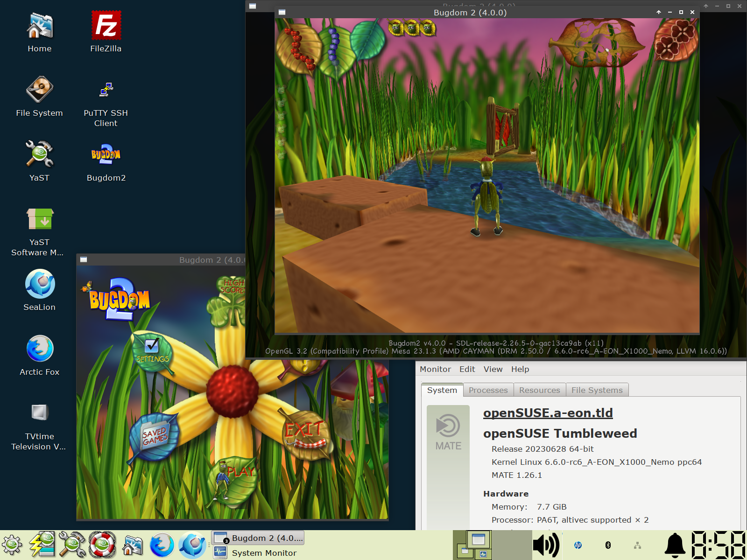Open TVtime Television Viewer desktop icon

pyautogui.click(x=39, y=426)
